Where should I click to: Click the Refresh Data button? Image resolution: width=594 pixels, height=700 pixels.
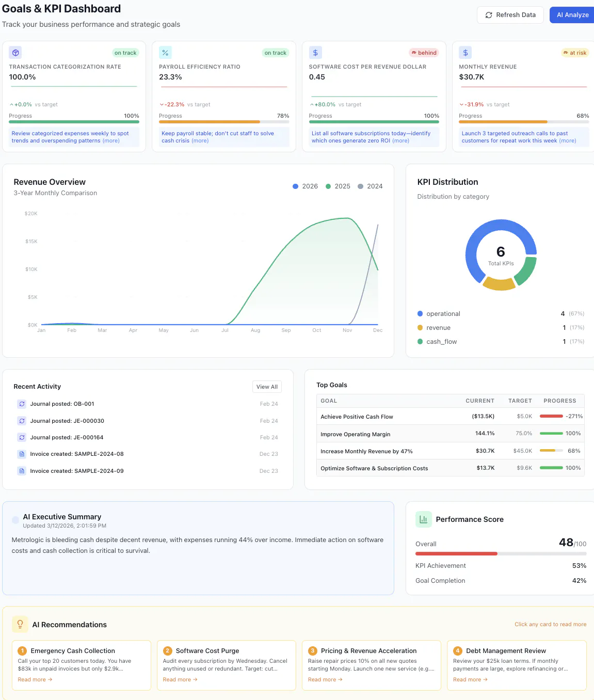[510, 15]
